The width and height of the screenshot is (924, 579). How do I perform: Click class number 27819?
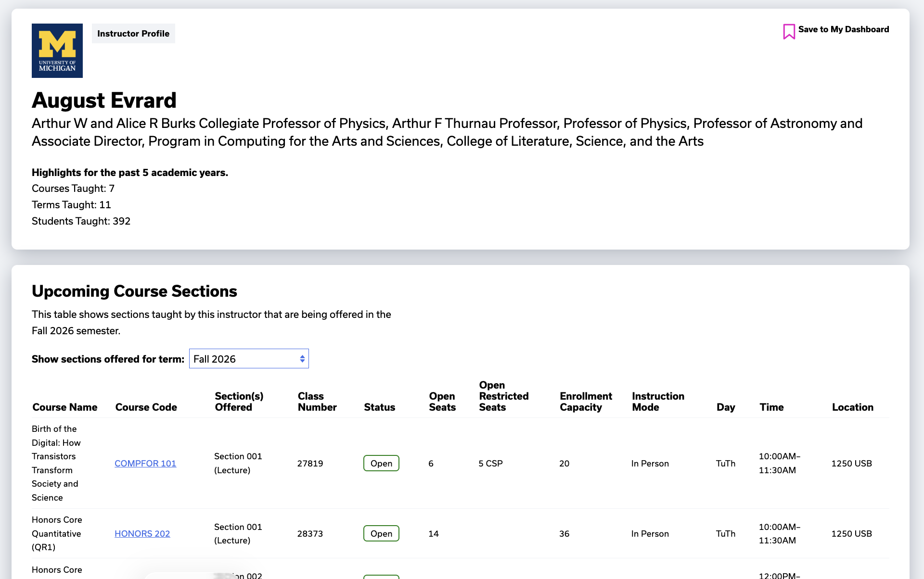click(310, 463)
